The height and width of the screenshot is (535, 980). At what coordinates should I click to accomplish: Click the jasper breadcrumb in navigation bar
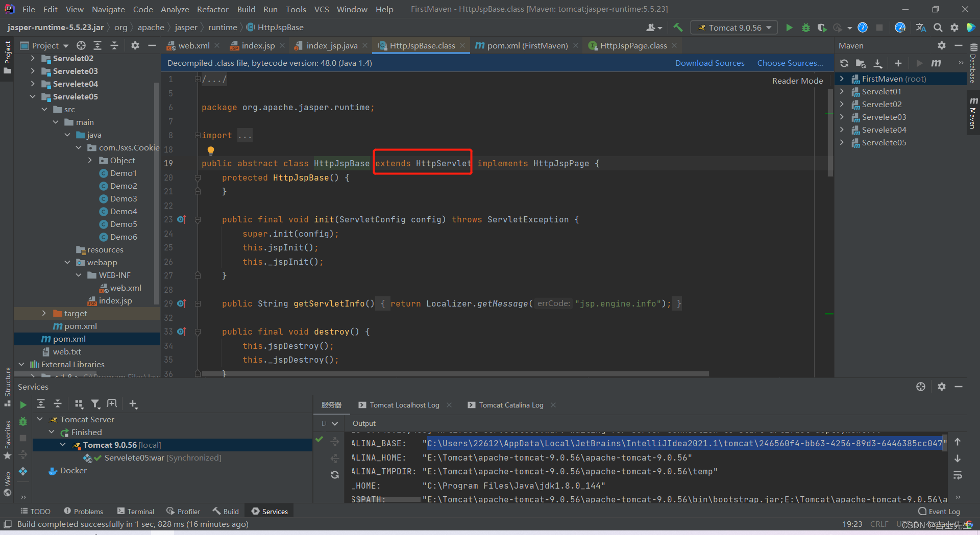click(186, 27)
